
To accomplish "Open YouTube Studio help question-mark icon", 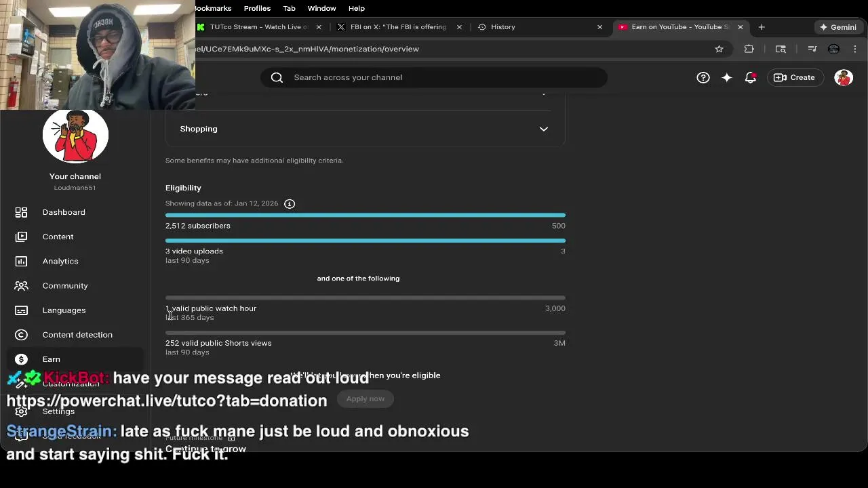I will point(703,77).
